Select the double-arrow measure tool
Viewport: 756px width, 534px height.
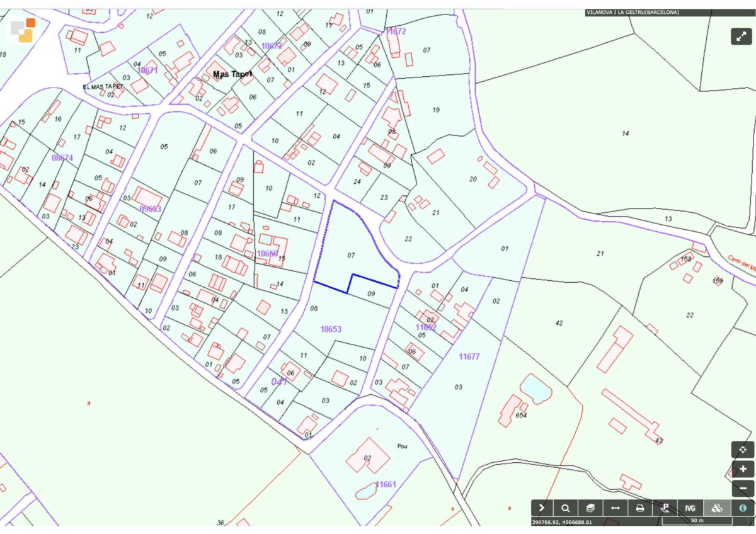pyautogui.click(x=615, y=508)
